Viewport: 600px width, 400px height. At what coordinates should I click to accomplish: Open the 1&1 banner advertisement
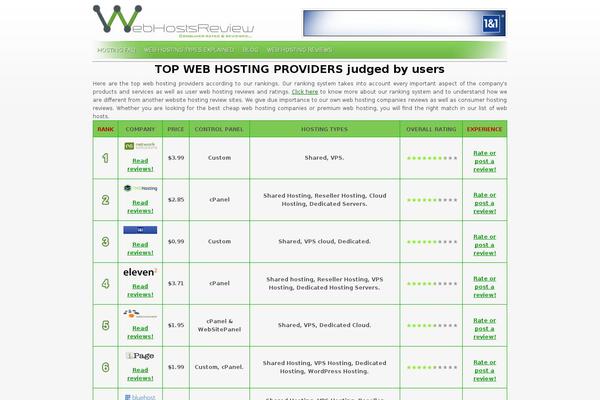pos(404,23)
